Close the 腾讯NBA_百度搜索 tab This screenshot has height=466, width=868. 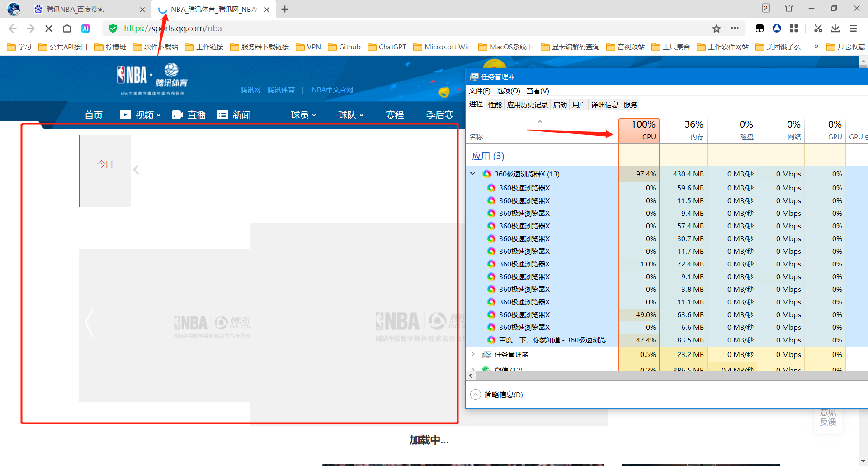tap(142, 10)
